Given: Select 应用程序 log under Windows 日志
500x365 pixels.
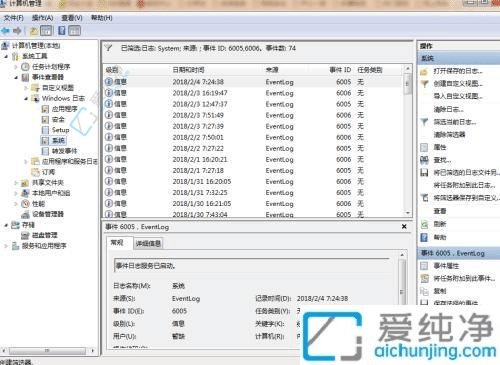Looking at the screenshot, I should pyautogui.click(x=64, y=109).
